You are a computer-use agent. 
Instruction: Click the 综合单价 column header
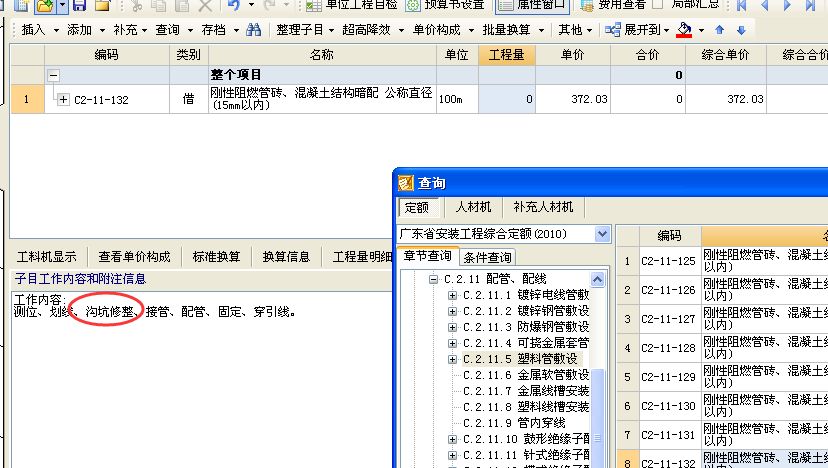(725, 55)
